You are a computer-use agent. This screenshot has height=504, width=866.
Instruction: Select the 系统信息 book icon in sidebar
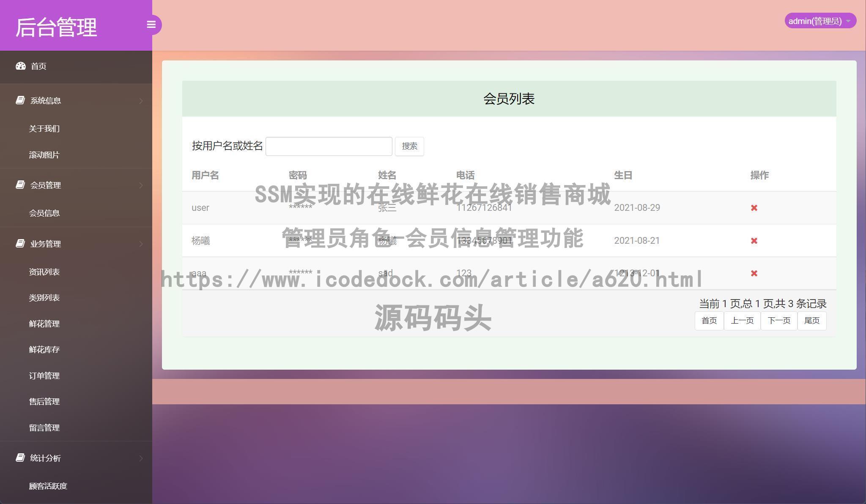(x=20, y=100)
